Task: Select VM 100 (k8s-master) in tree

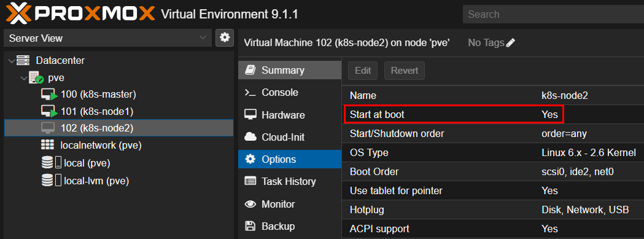Action: point(118,94)
